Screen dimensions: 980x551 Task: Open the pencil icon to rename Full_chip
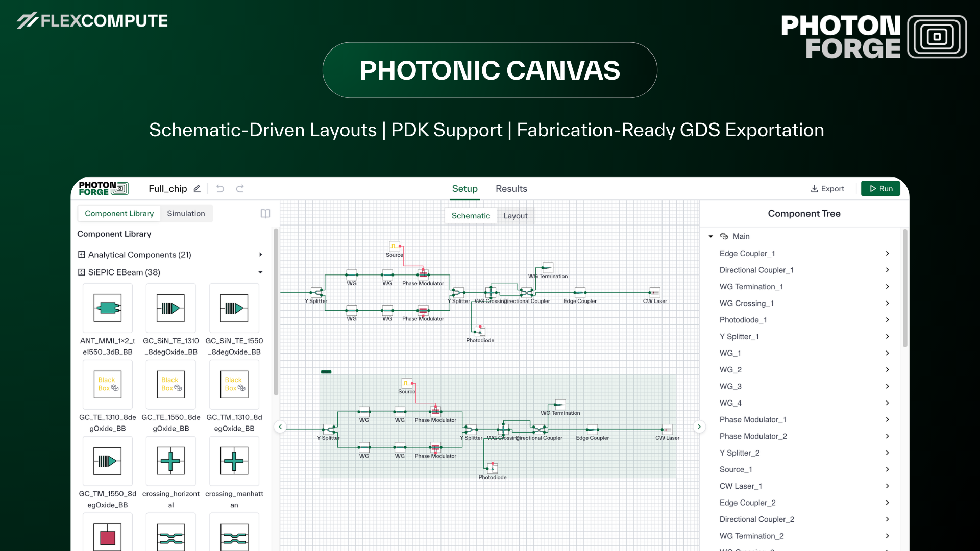197,189
